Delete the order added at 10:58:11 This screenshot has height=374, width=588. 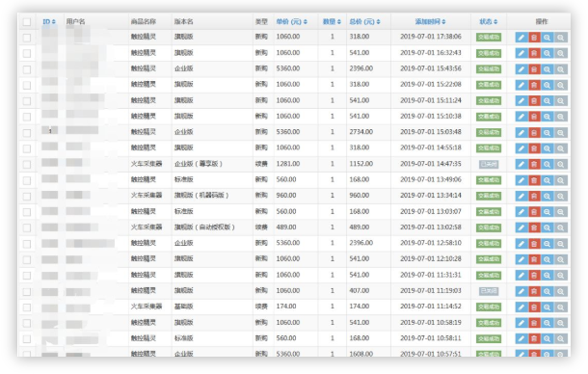tap(534, 338)
